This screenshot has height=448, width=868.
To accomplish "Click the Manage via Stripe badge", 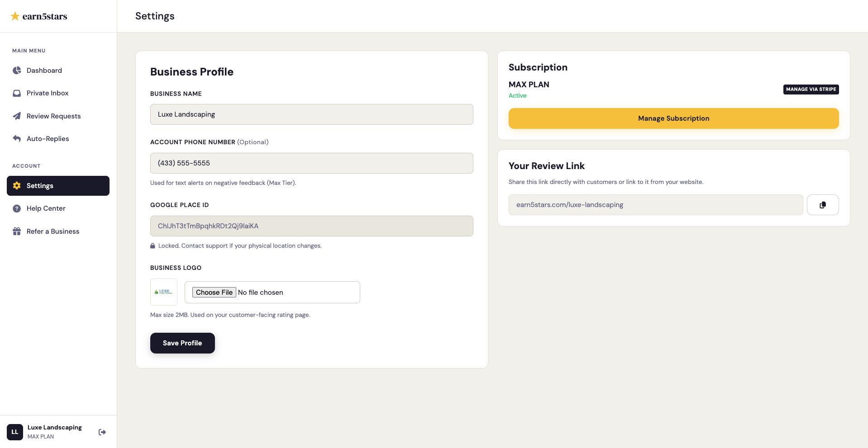I will point(811,89).
